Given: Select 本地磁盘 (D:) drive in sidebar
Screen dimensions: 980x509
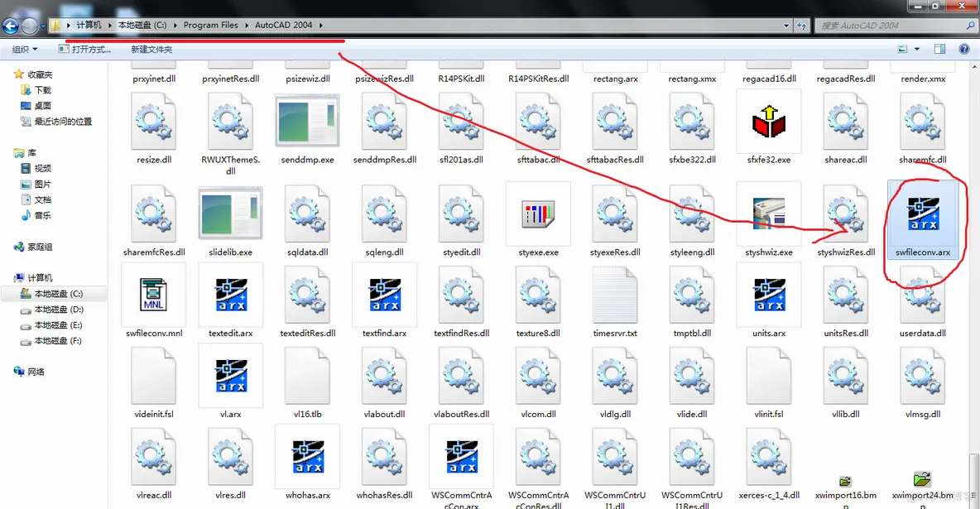Looking at the screenshot, I should 52,310.
